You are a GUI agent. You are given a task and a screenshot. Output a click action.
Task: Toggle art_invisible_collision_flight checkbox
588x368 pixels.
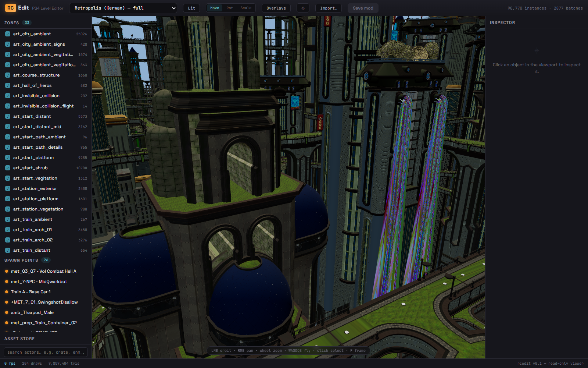(8, 106)
